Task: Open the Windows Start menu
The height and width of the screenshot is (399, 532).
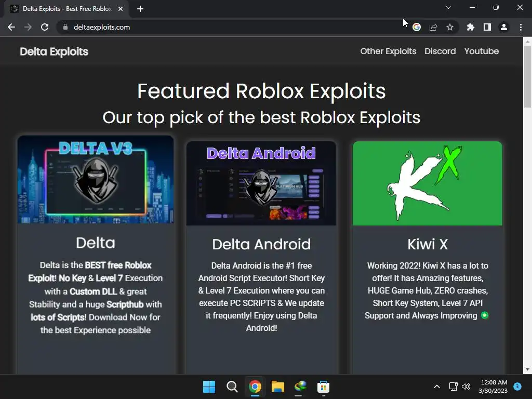Action: pyautogui.click(x=209, y=387)
